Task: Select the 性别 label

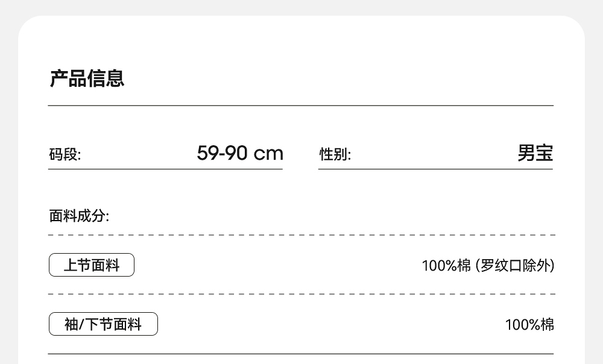Action: coord(335,155)
